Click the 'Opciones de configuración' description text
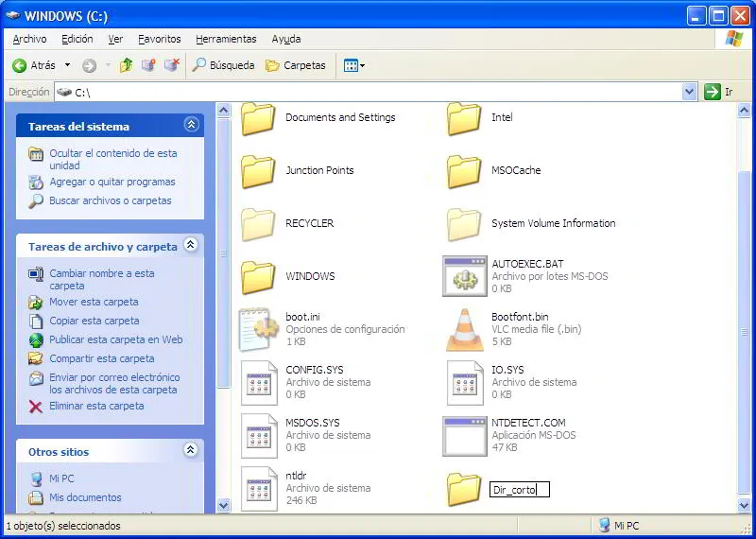The image size is (756, 539). tap(345, 330)
